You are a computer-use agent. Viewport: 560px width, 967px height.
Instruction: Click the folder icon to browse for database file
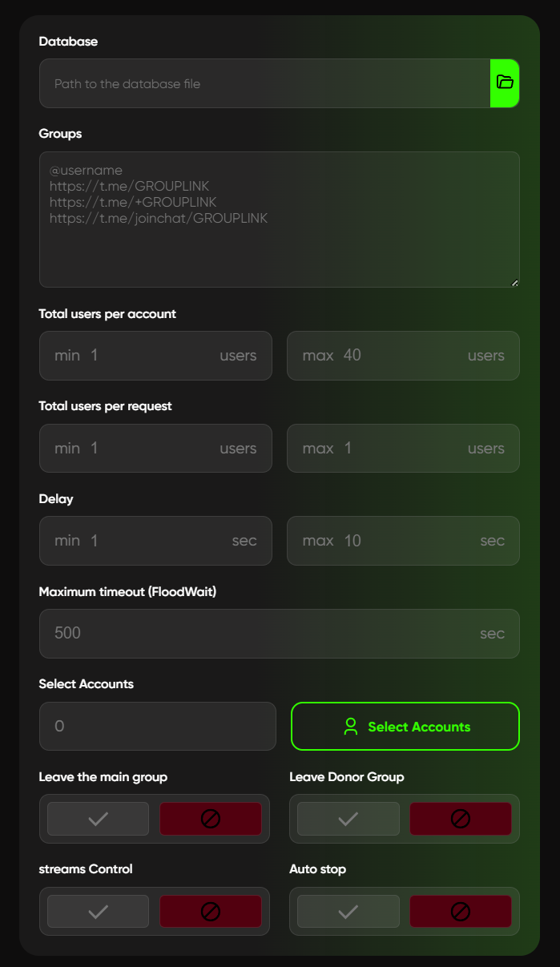coord(504,83)
